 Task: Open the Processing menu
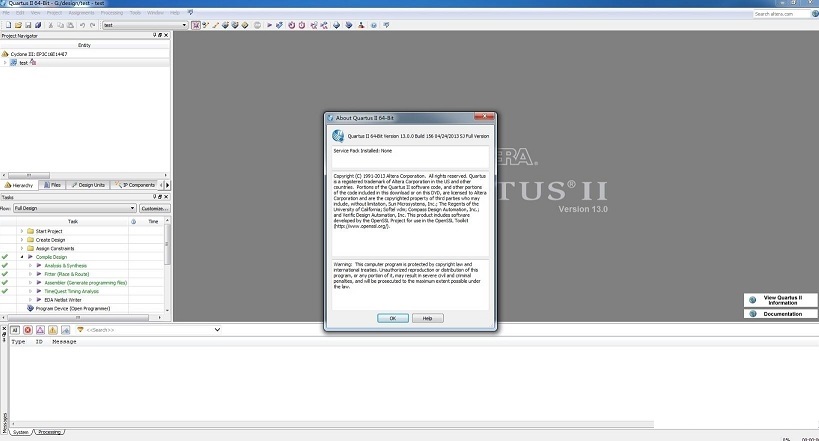112,13
